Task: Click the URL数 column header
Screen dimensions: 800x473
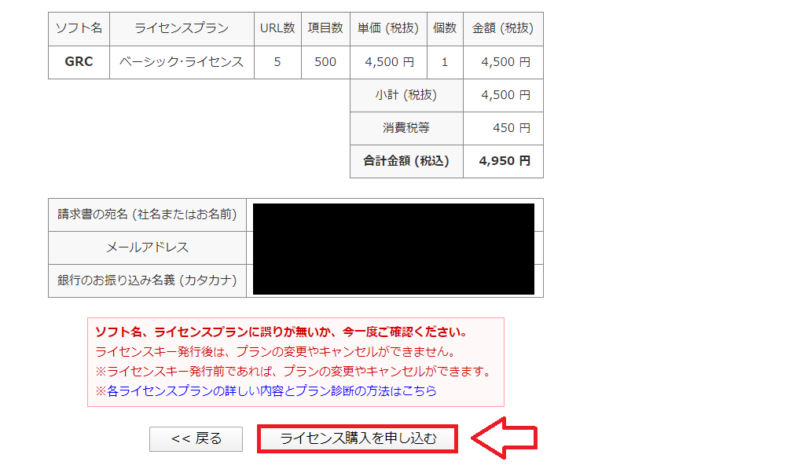Action: (x=278, y=29)
